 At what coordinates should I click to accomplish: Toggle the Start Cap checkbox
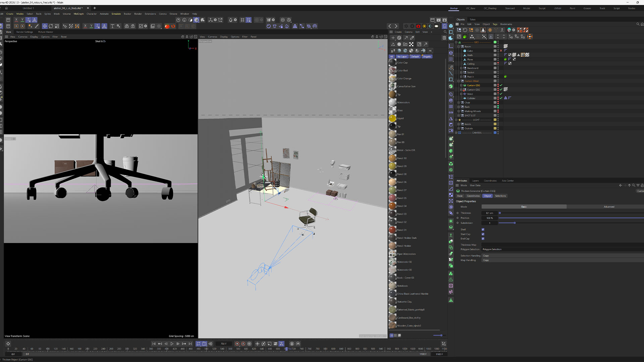(x=483, y=234)
